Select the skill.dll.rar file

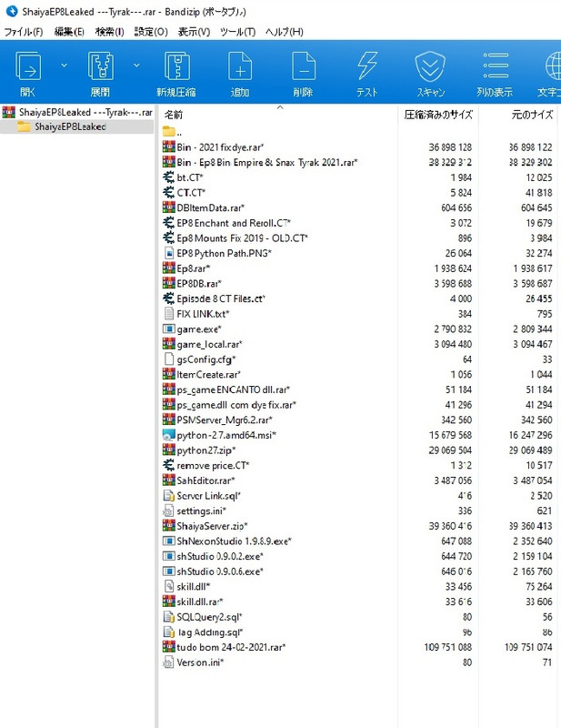click(200, 602)
